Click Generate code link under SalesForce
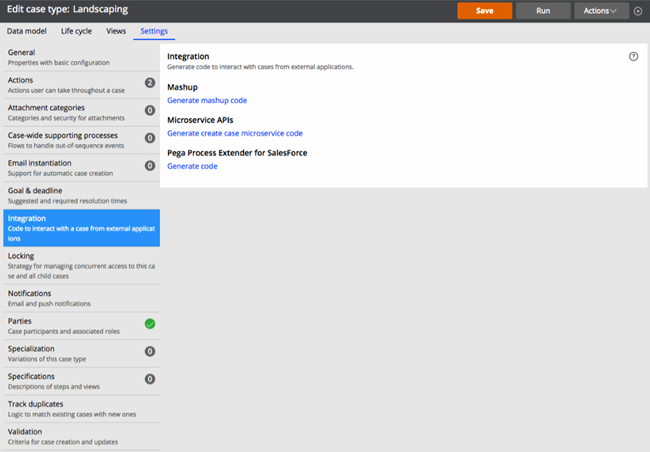 tap(192, 166)
